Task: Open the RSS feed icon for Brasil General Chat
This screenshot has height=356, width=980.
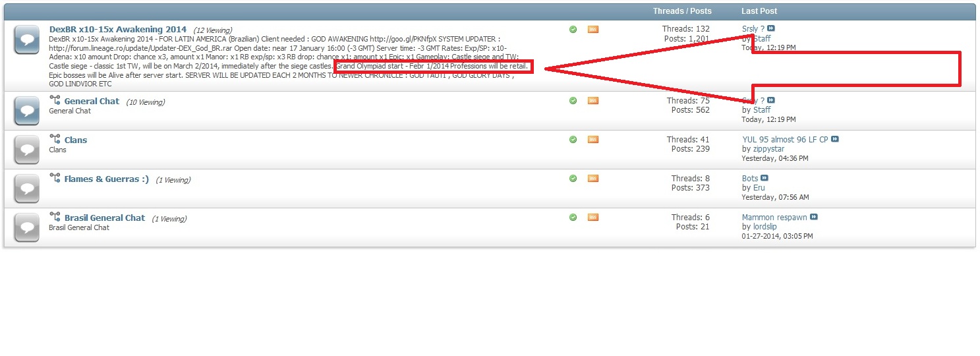Action: coord(592,218)
